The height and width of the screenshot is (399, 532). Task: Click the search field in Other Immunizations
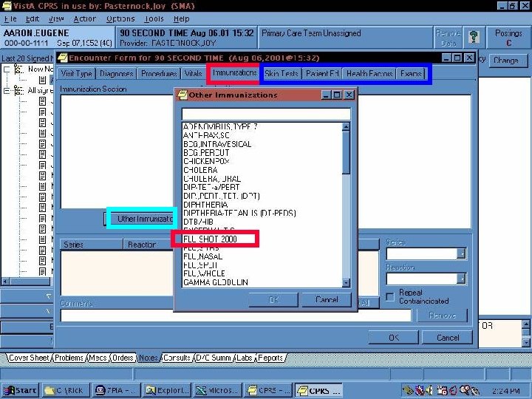pos(266,114)
